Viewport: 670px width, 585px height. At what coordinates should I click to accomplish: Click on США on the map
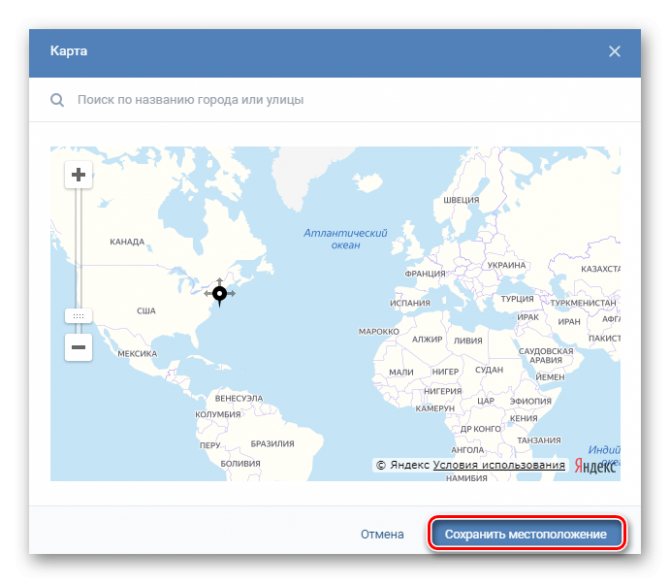[x=146, y=311]
